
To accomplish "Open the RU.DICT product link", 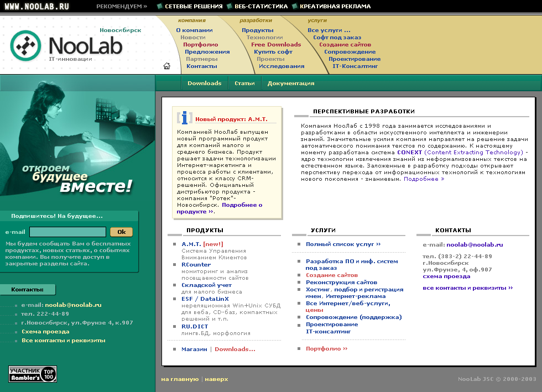I will 195,326.
